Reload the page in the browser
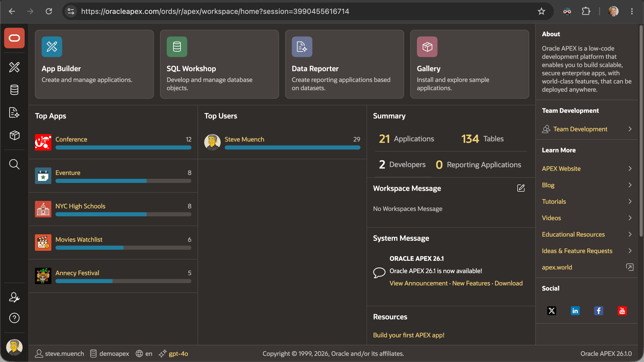The image size is (644, 362). (x=49, y=11)
